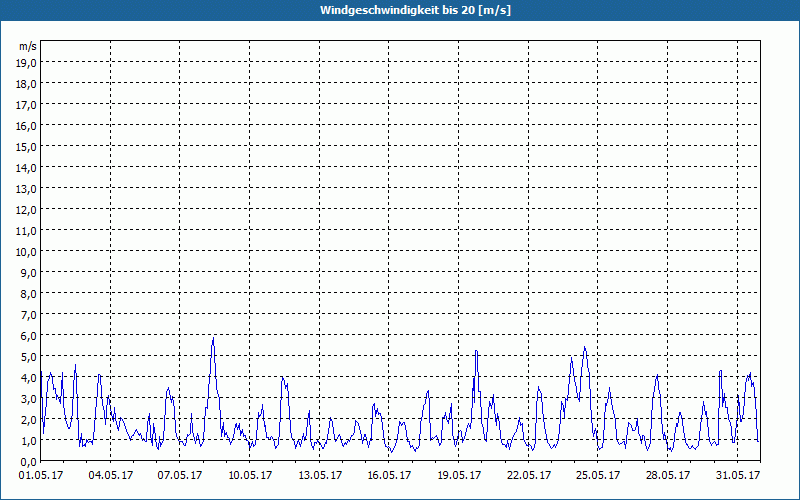This screenshot has height=500, width=800.
Task: Select the 0,0 y-axis label
Action: (30, 461)
